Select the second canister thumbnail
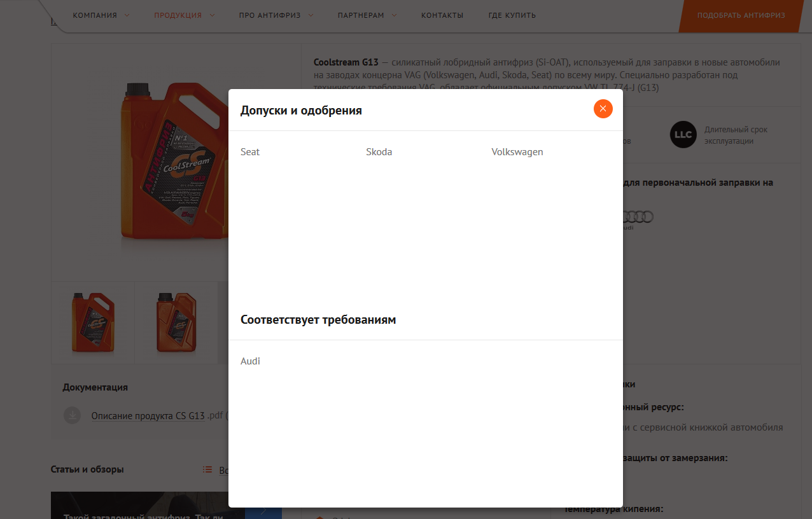Screen dimensions: 812x519 click(x=176, y=322)
